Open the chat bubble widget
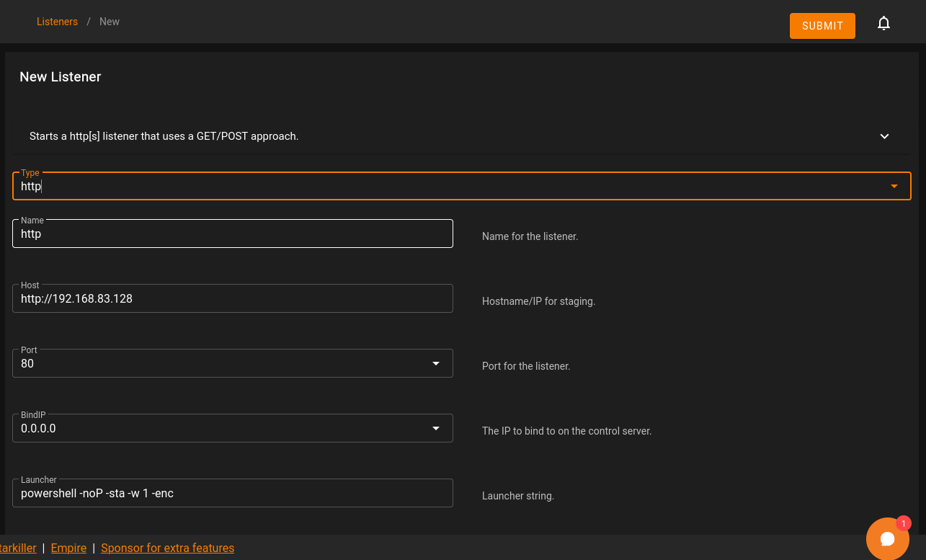 coord(888,538)
